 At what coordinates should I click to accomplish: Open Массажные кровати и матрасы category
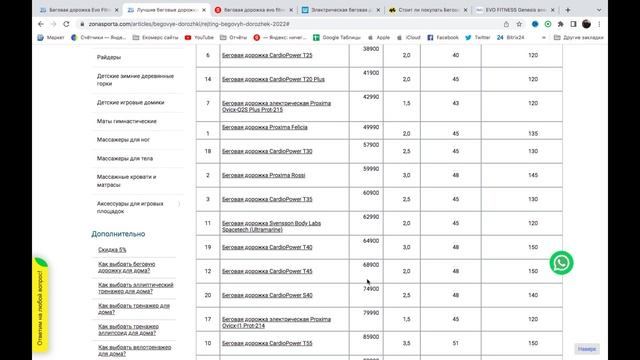(127, 181)
